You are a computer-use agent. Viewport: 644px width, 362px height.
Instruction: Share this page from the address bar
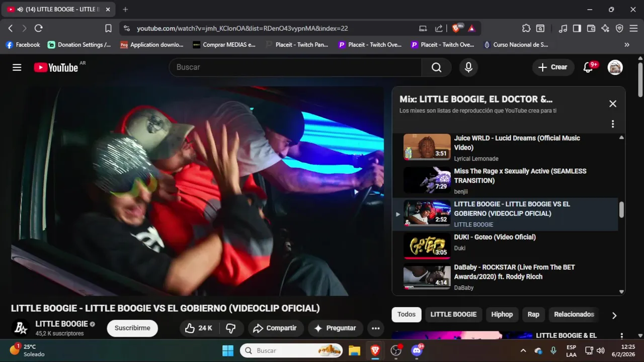439,29
